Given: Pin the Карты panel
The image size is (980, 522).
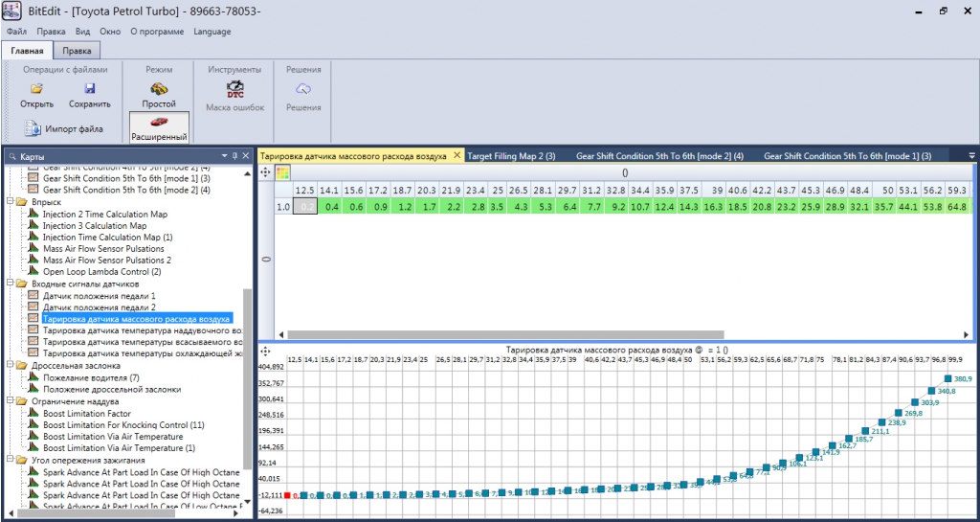Looking at the screenshot, I should coord(235,156).
